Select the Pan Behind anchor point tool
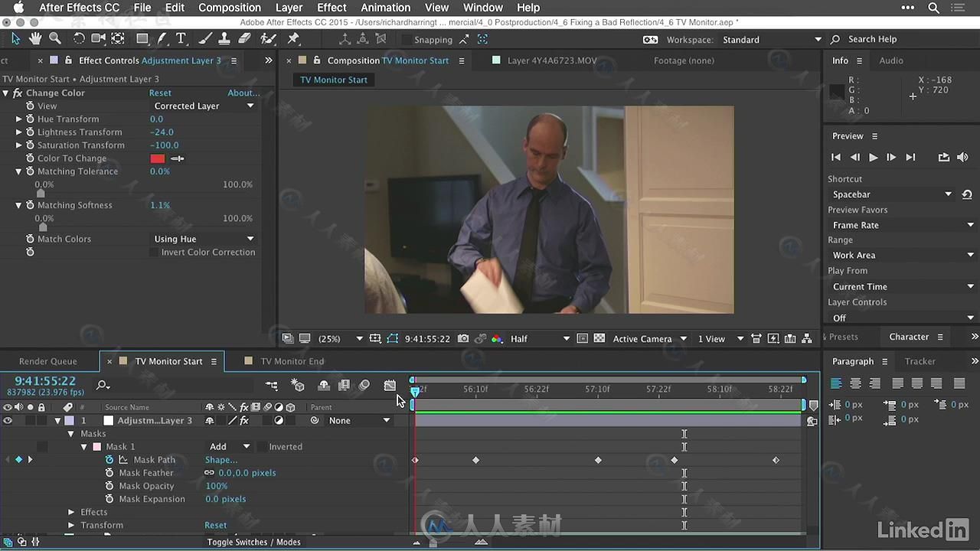This screenshot has height=551, width=980. point(118,38)
